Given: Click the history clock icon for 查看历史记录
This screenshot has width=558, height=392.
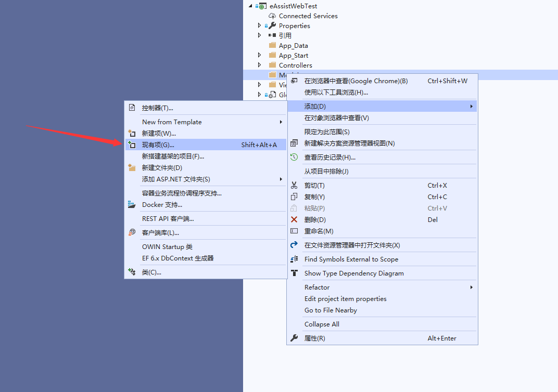Looking at the screenshot, I should pyautogui.click(x=294, y=158).
